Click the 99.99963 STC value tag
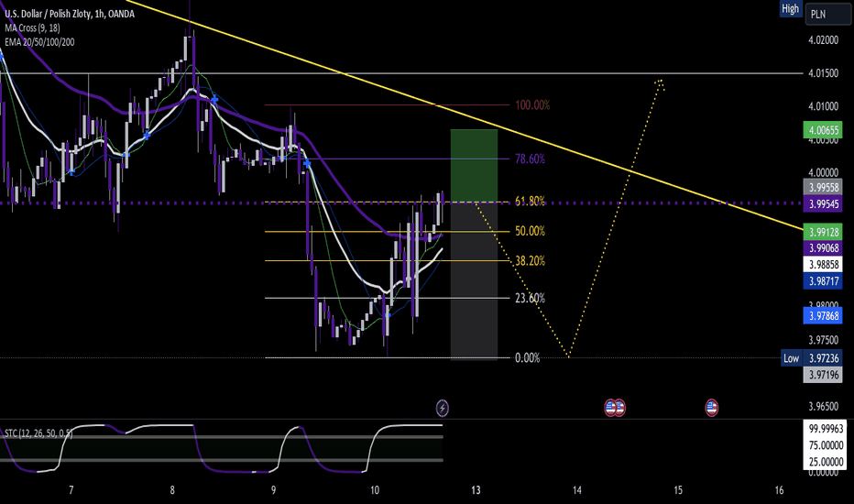The height and width of the screenshot is (504, 854). pyautogui.click(x=826, y=429)
